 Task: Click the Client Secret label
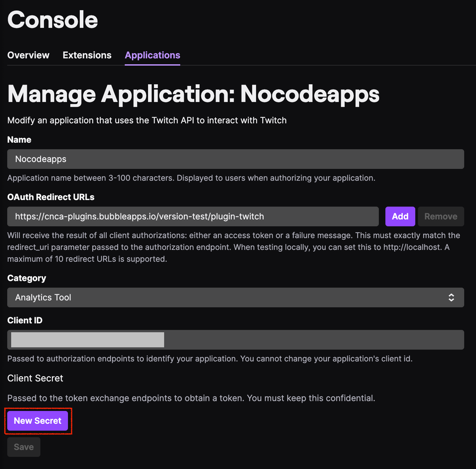[x=35, y=378]
